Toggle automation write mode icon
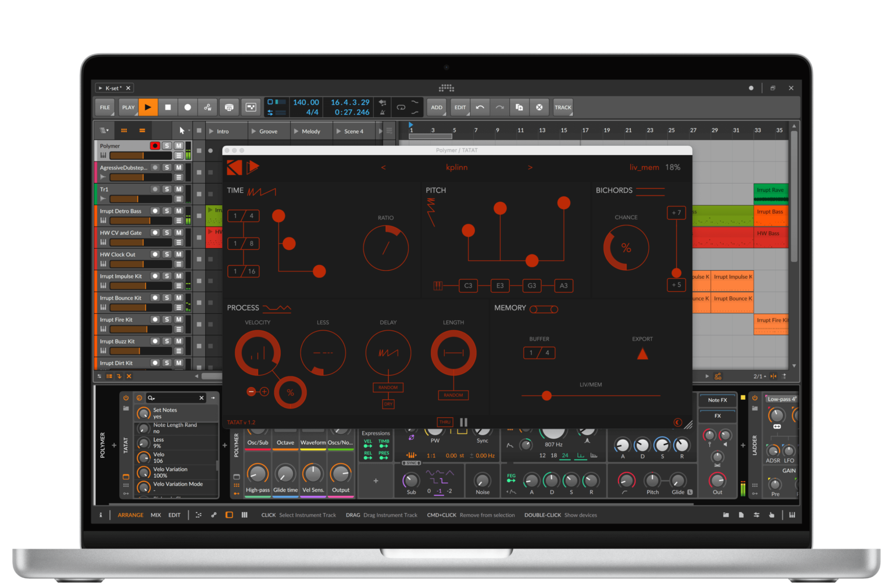This screenshot has width=893, height=588. [208, 107]
